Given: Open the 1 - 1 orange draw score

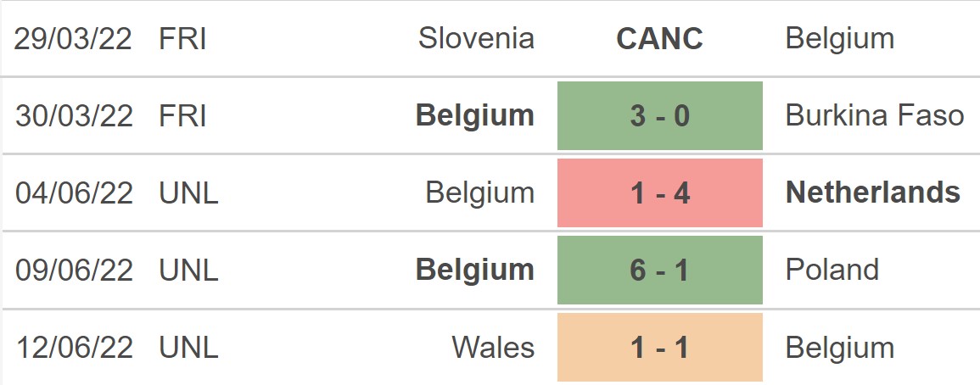Looking at the screenshot, I should coord(660,348).
